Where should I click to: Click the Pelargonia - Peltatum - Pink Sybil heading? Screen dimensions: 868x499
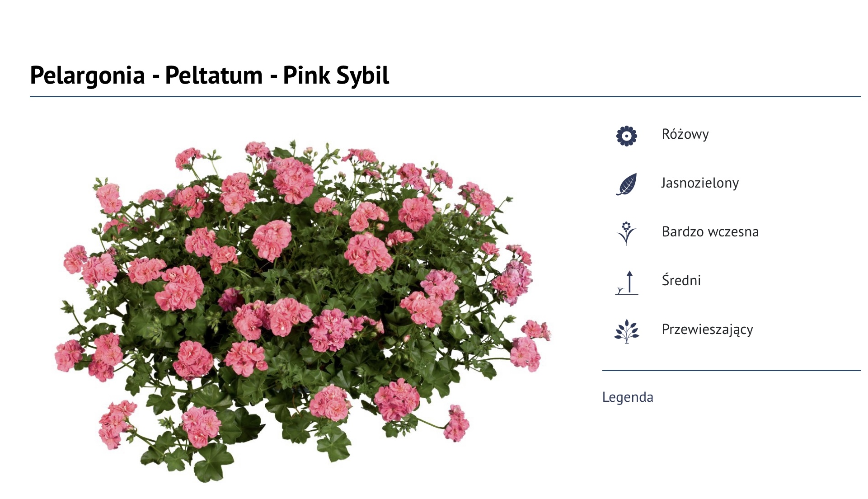tap(209, 75)
